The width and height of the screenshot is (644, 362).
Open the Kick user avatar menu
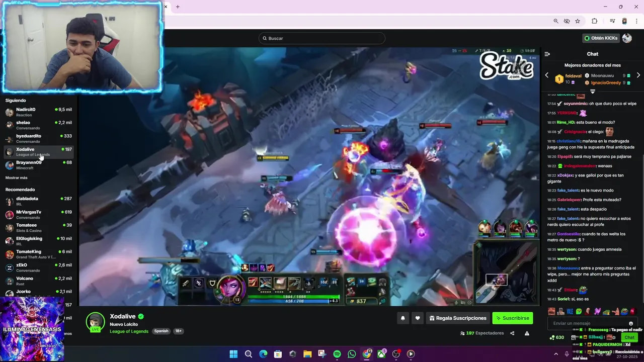tap(627, 38)
